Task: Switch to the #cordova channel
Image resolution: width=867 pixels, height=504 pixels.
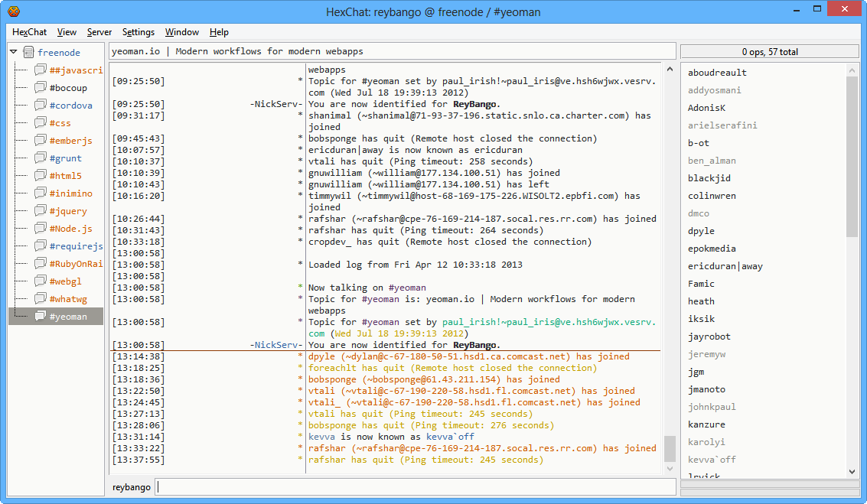Action: pyautogui.click(x=70, y=106)
